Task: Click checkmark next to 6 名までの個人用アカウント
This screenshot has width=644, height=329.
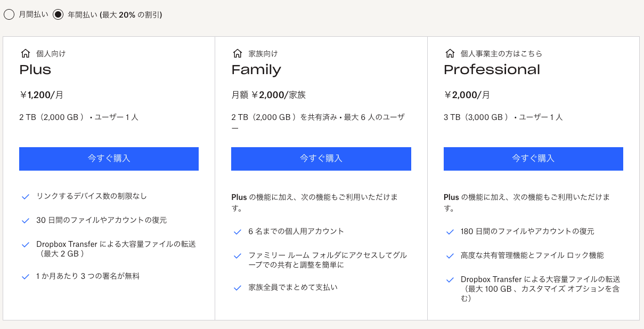Action: click(x=238, y=232)
